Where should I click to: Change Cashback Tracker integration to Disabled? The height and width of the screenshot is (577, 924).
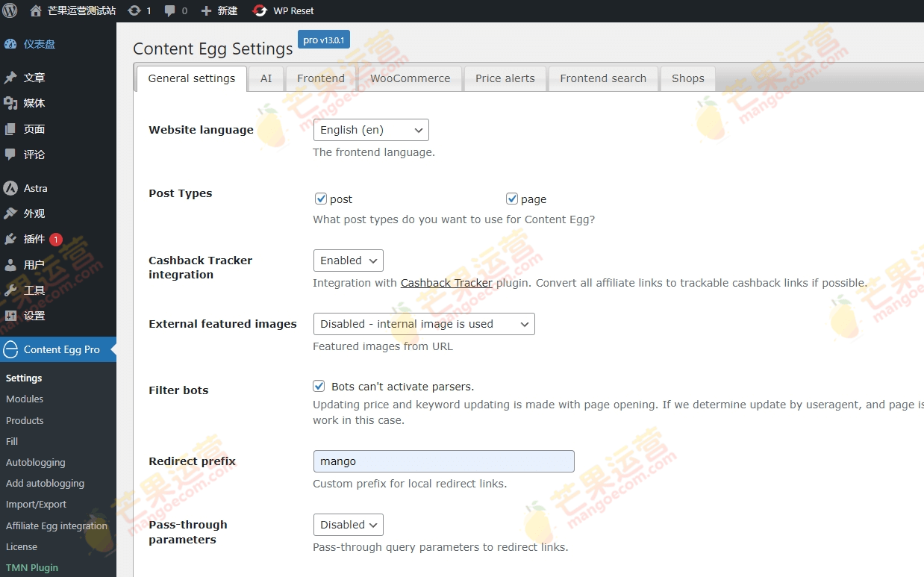coord(348,260)
